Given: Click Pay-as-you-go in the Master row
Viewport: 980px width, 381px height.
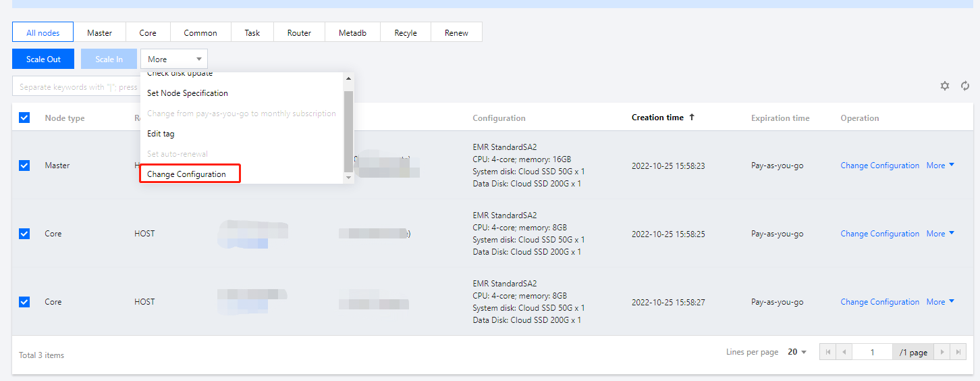Looking at the screenshot, I should [x=778, y=166].
